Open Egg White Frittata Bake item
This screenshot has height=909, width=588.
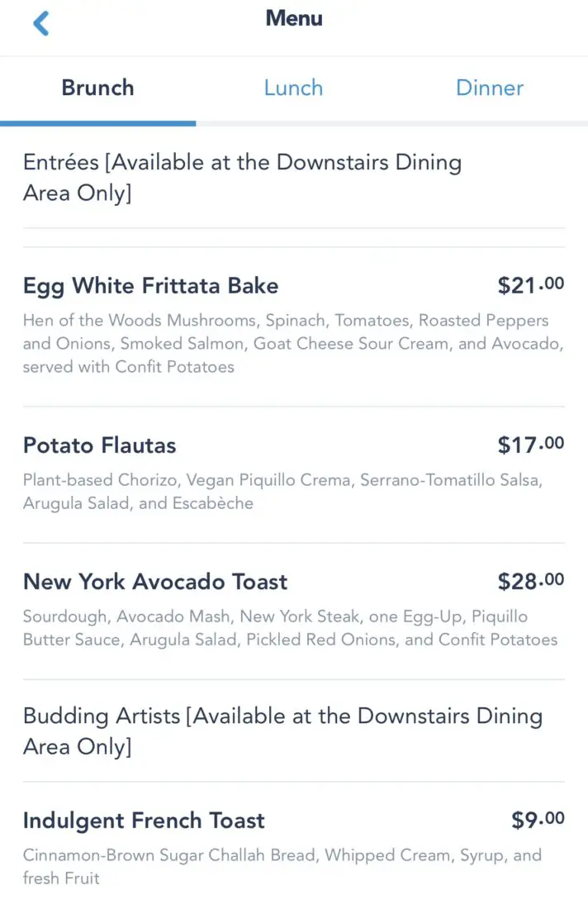pos(151,286)
